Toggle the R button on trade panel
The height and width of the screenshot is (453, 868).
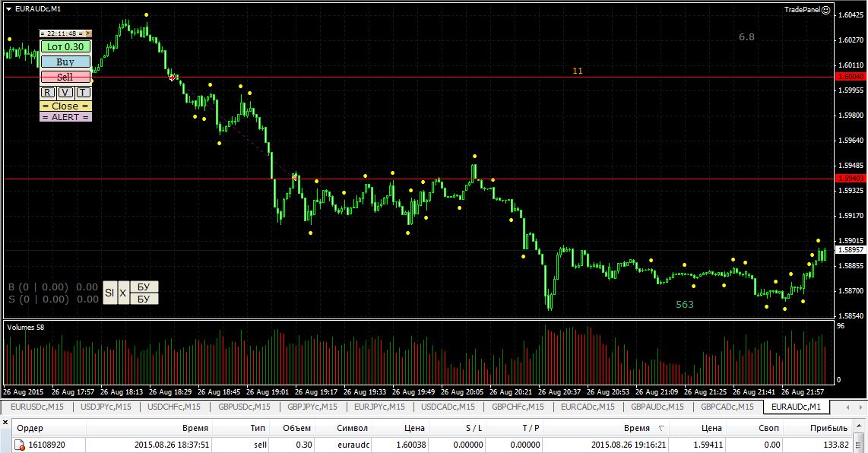(x=48, y=93)
